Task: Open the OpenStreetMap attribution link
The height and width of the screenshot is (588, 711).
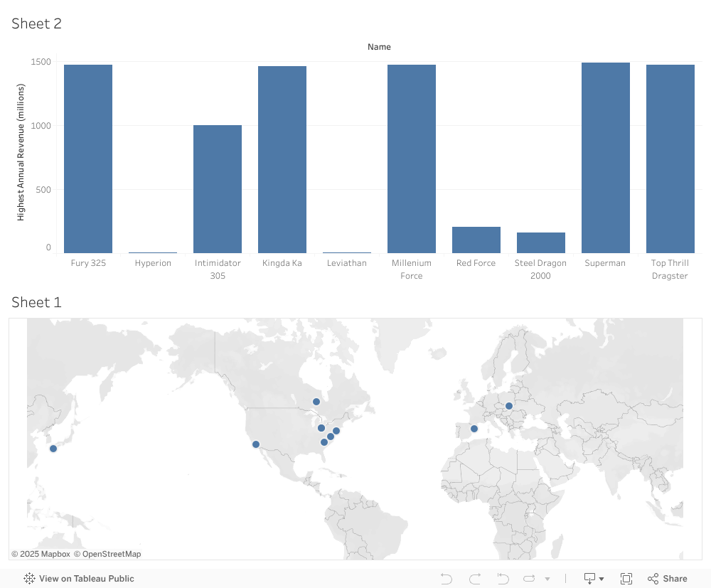Action: click(107, 554)
